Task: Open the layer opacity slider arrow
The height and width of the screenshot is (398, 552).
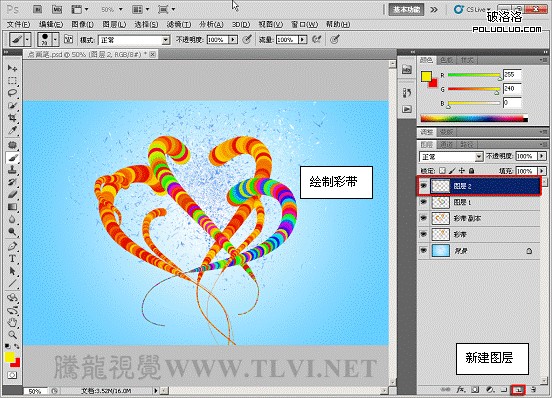Action: coord(542,156)
